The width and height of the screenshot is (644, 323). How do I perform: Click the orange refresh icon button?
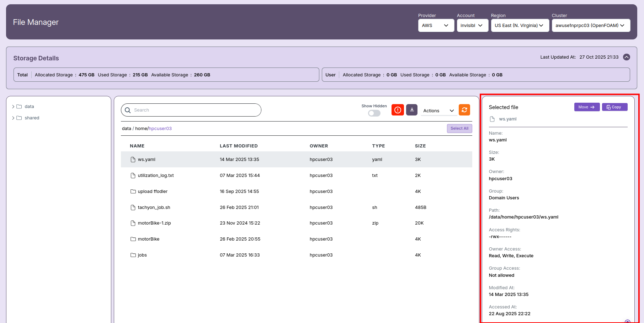tap(464, 110)
